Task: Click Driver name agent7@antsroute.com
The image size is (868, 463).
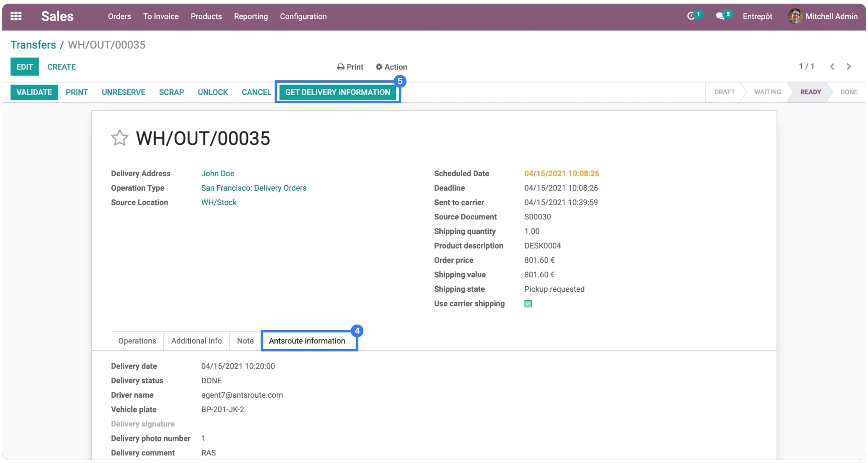Action: [242, 395]
